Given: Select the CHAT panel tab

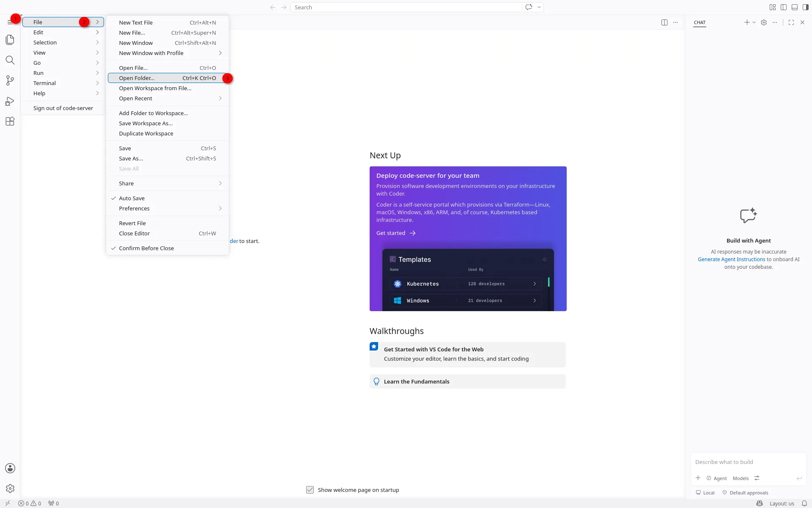Looking at the screenshot, I should pos(700,22).
